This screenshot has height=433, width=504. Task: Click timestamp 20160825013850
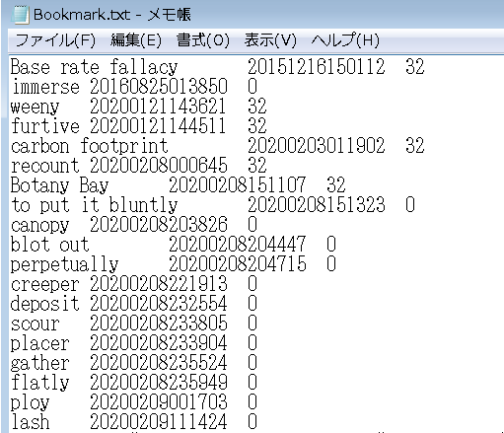[159, 87]
